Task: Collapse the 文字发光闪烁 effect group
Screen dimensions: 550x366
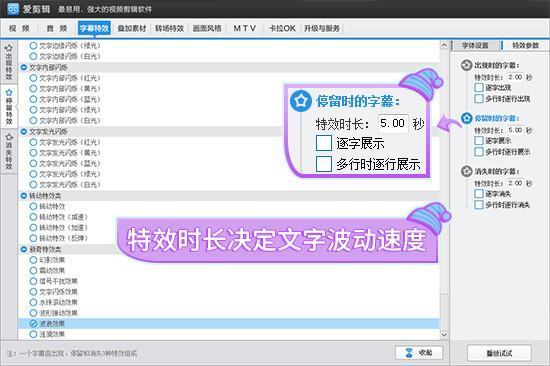Action: pos(24,132)
